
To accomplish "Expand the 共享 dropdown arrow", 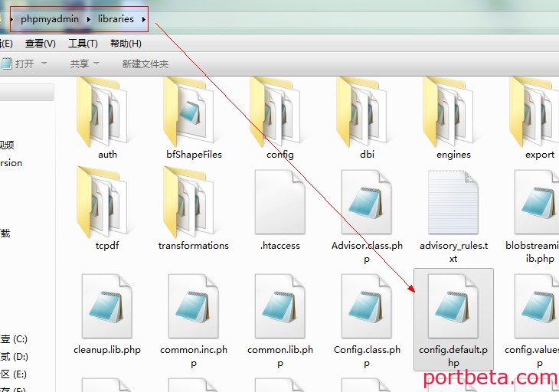I will pyautogui.click(x=96, y=64).
